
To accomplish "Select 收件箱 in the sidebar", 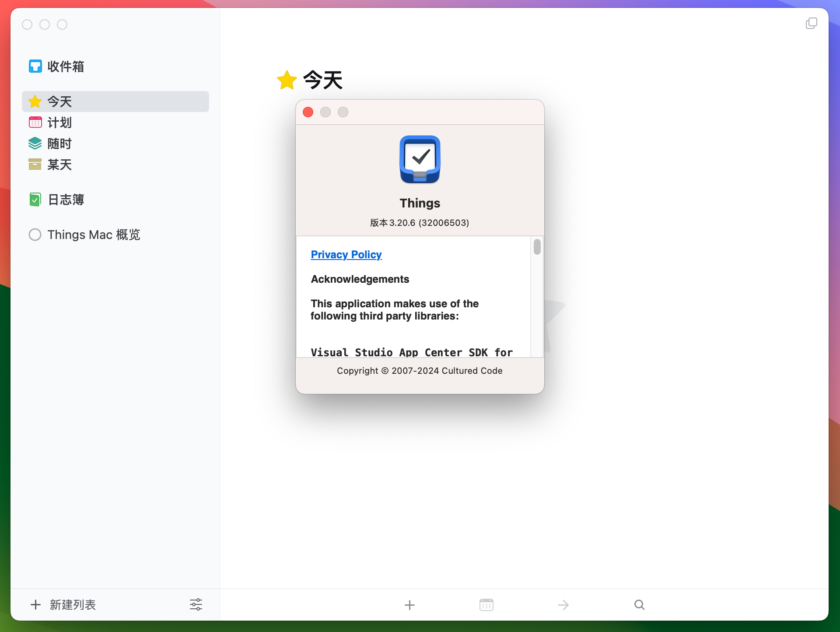I will click(x=66, y=67).
